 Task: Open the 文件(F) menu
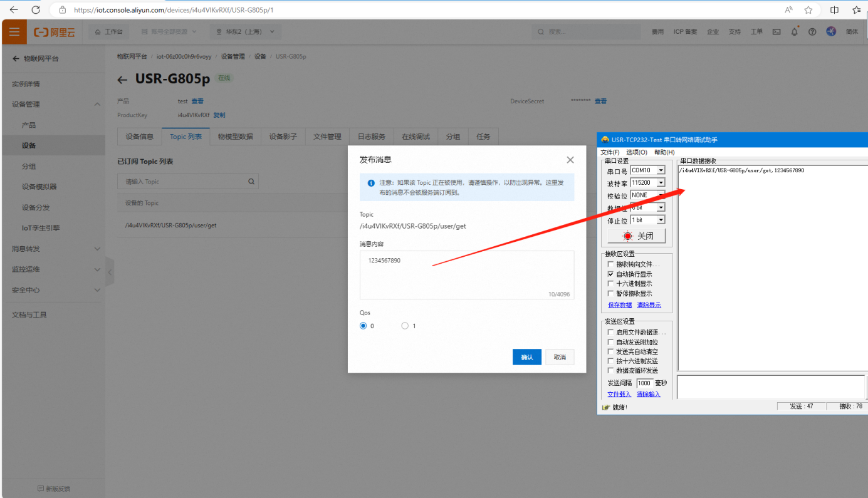point(610,152)
